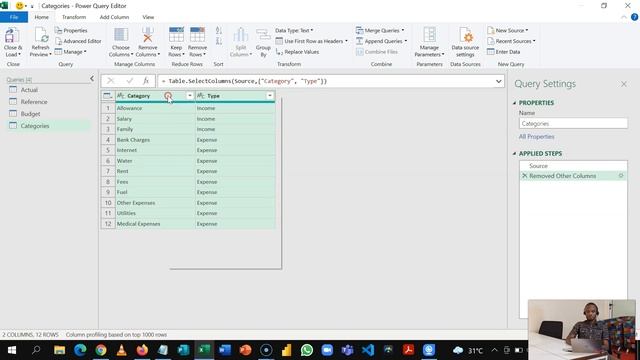Click the Keep Rows icon
640x360 pixels.
[x=176, y=35]
